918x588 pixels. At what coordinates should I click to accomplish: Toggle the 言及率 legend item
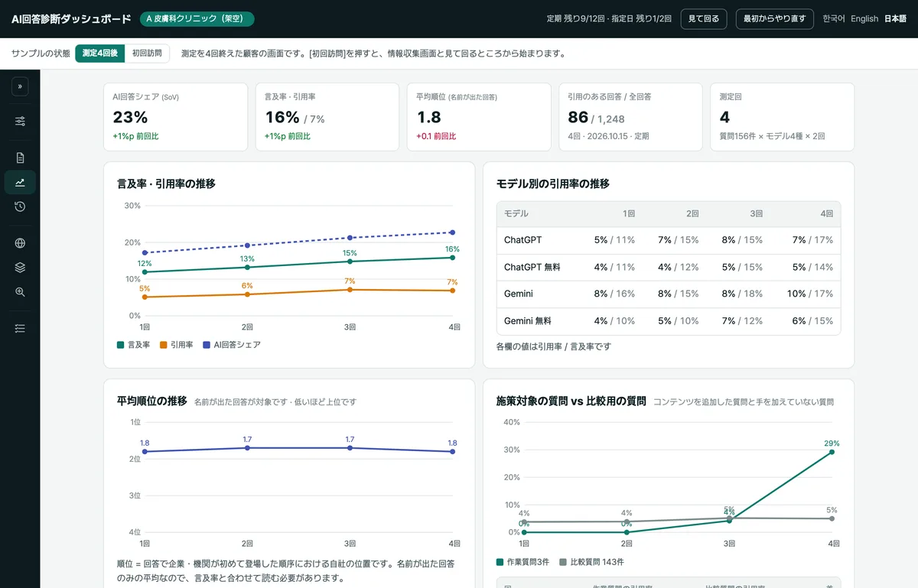click(x=133, y=345)
